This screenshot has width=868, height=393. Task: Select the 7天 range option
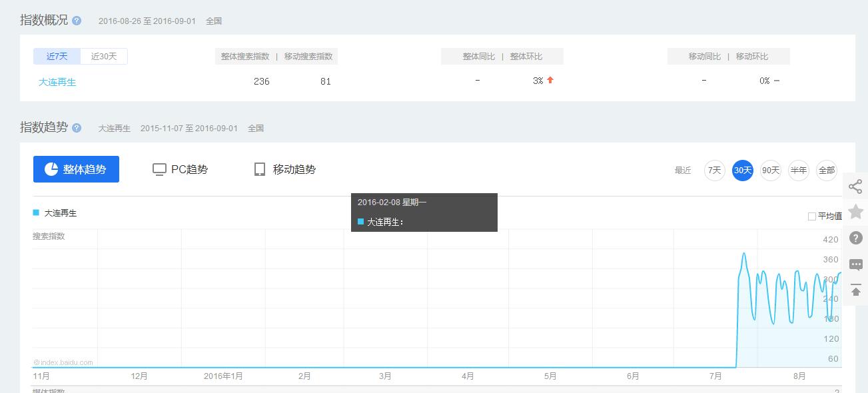714,171
